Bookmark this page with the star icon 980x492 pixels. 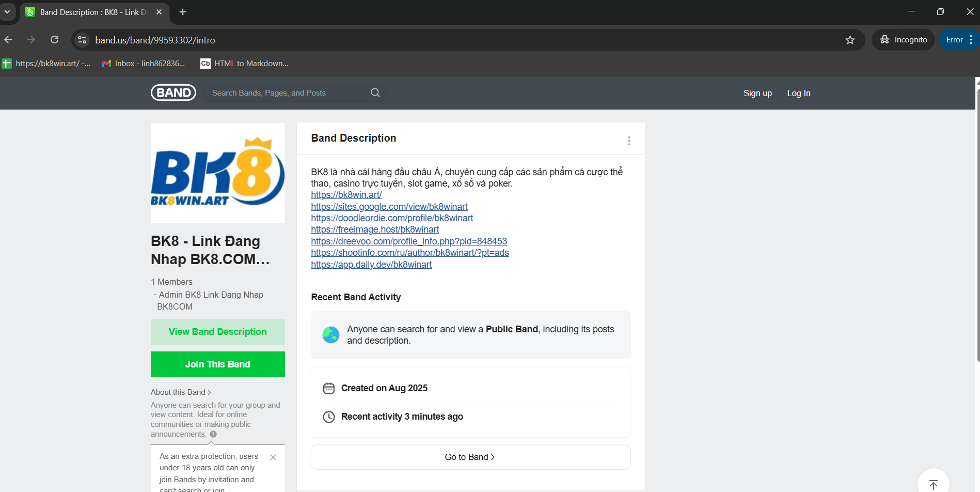tap(850, 40)
